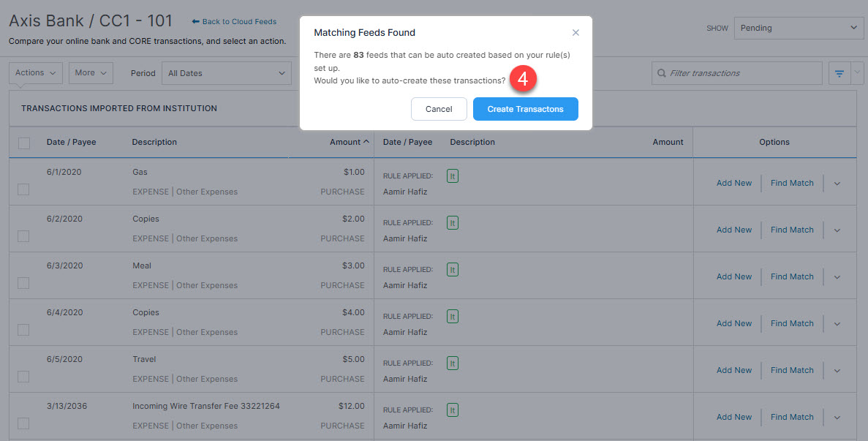This screenshot has width=868, height=441.
Task: Open the Period All Dates dropdown
Action: pyautogui.click(x=227, y=73)
